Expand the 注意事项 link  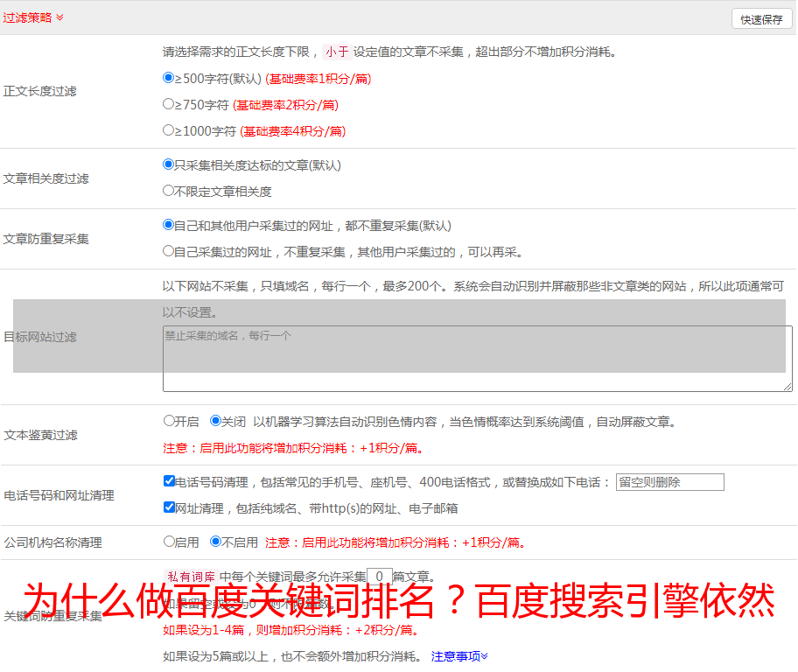tap(459, 656)
